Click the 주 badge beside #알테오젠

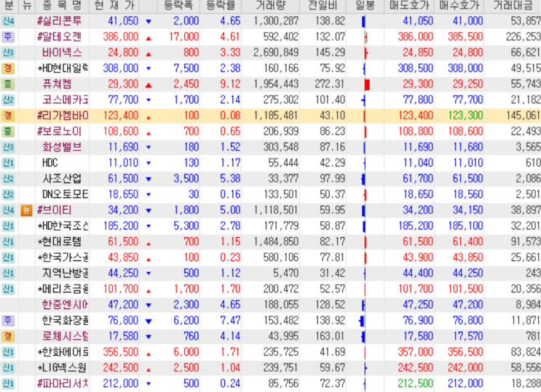[8, 37]
